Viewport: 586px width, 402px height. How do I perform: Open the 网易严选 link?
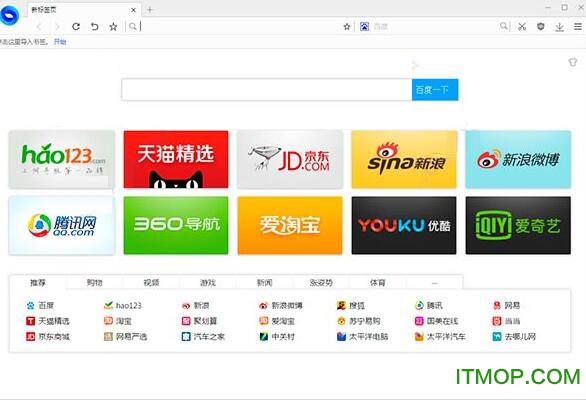[x=126, y=337]
